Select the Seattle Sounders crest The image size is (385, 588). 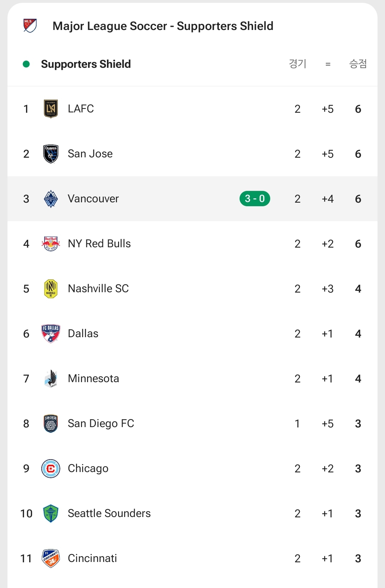(51, 513)
